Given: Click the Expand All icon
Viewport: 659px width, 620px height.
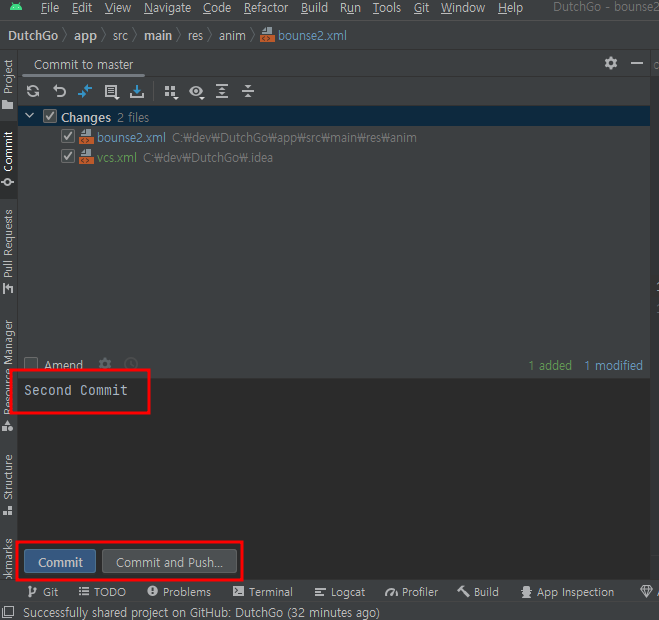Looking at the screenshot, I should 222,91.
